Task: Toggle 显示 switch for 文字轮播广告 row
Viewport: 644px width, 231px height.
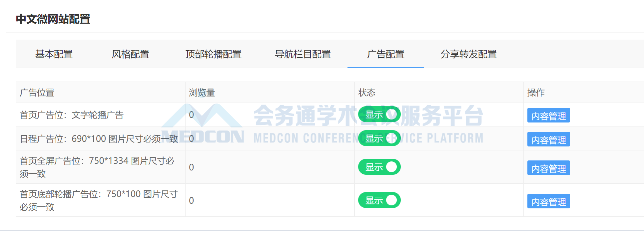Action: pyautogui.click(x=379, y=115)
